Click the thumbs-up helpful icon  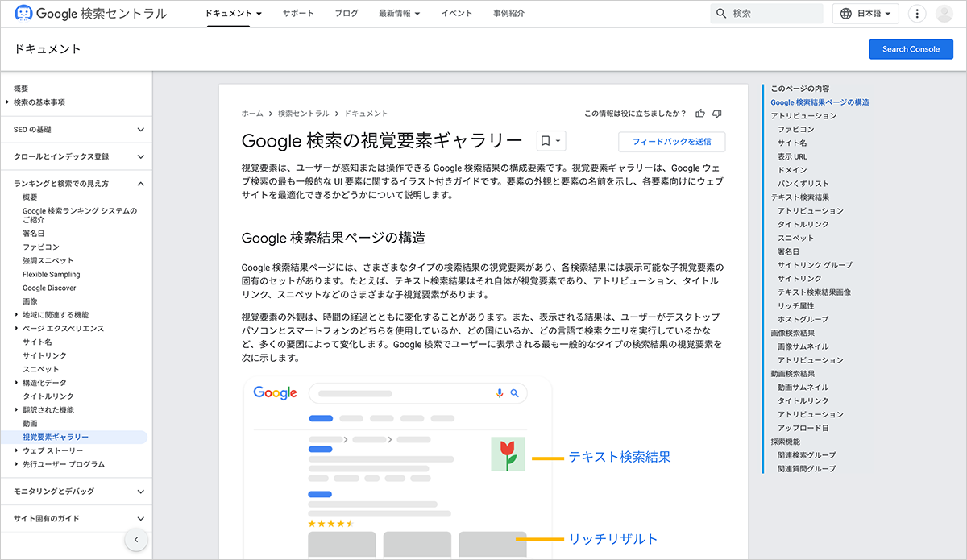tap(700, 114)
